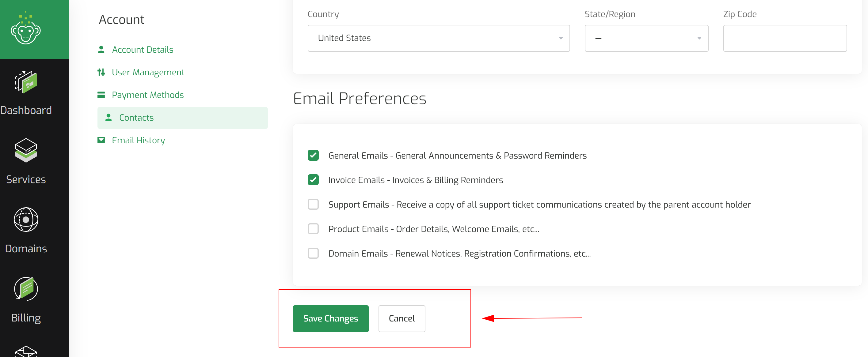Click the Domain Emails label text
Image resolution: width=868 pixels, height=357 pixels.
pos(459,254)
